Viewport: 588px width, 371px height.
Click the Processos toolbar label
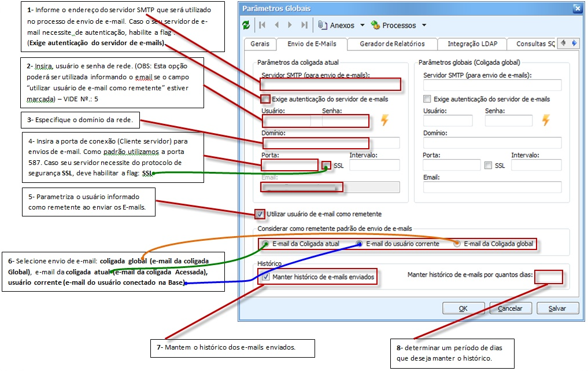(399, 25)
